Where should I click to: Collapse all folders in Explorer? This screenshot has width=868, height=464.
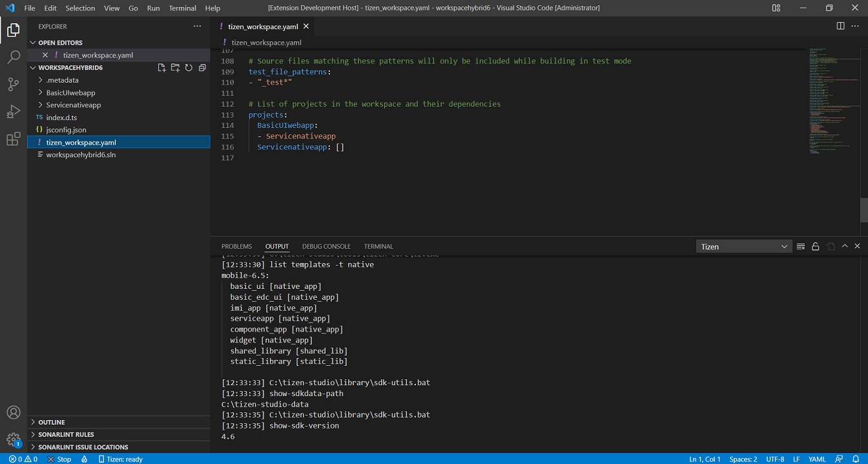(202, 68)
